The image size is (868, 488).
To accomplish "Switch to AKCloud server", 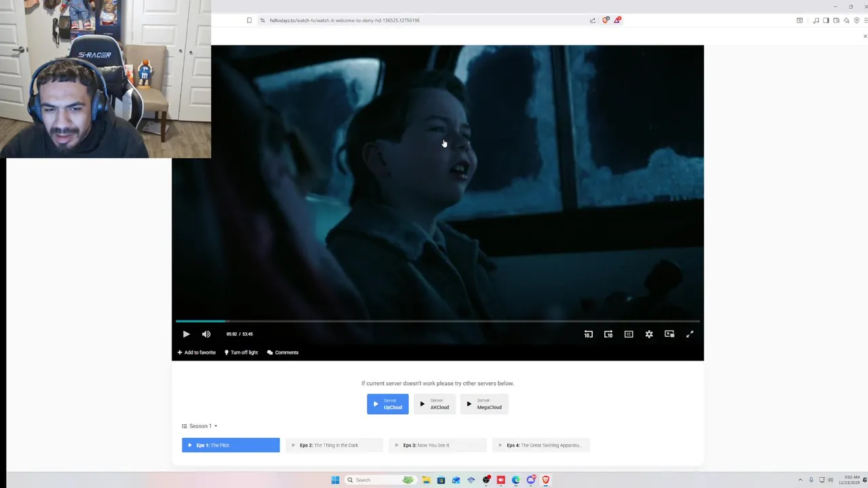I will [x=435, y=404].
